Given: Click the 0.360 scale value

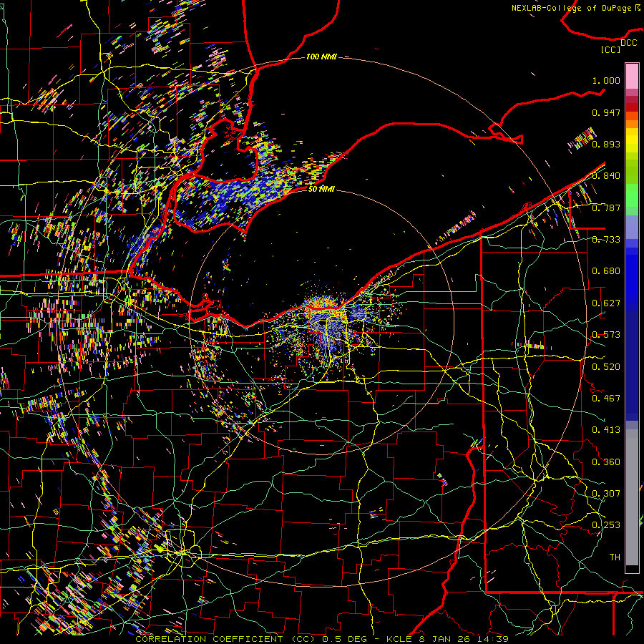Looking at the screenshot, I should 606,462.
